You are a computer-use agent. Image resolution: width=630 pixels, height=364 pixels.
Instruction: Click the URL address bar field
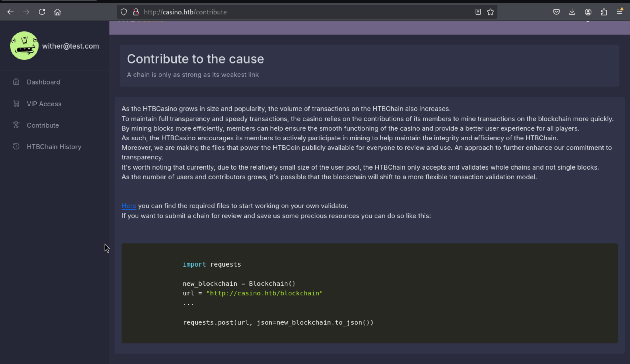point(300,12)
